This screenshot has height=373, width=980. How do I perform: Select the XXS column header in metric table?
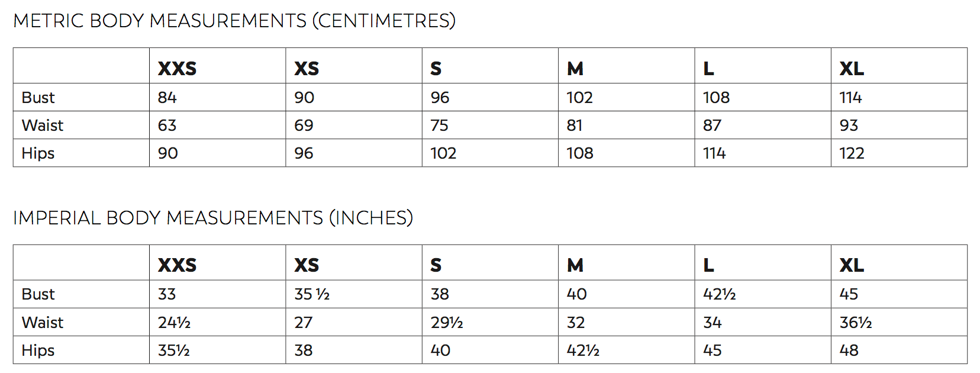point(178,69)
